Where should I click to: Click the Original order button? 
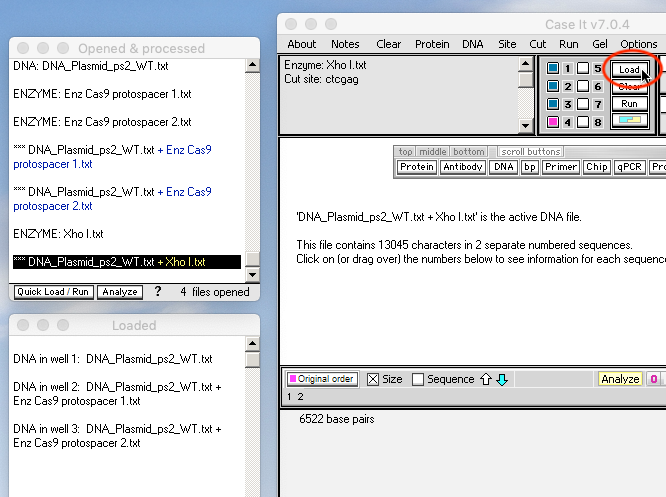[x=322, y=379]
